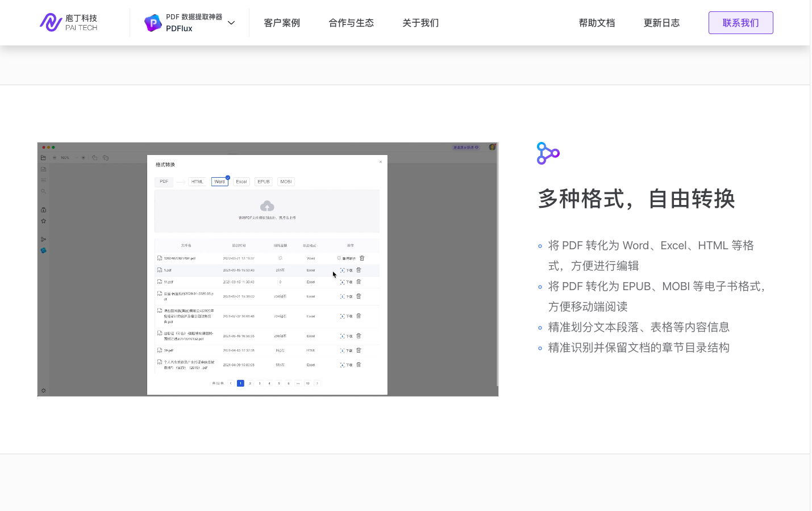The image size is (812, 511).
Task: Jump to page 2 in the pagination
Action: (250, 383)
